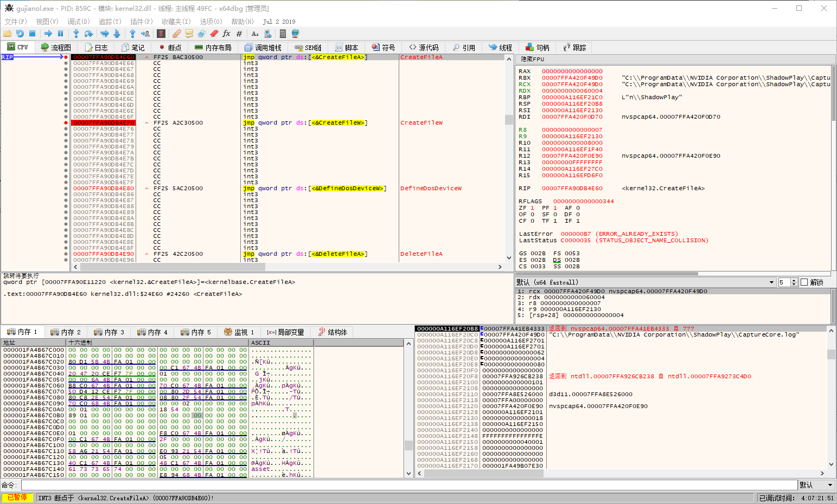Click the Find API calls icon
This screenshot has width=837, height=504.
[267, 34]
